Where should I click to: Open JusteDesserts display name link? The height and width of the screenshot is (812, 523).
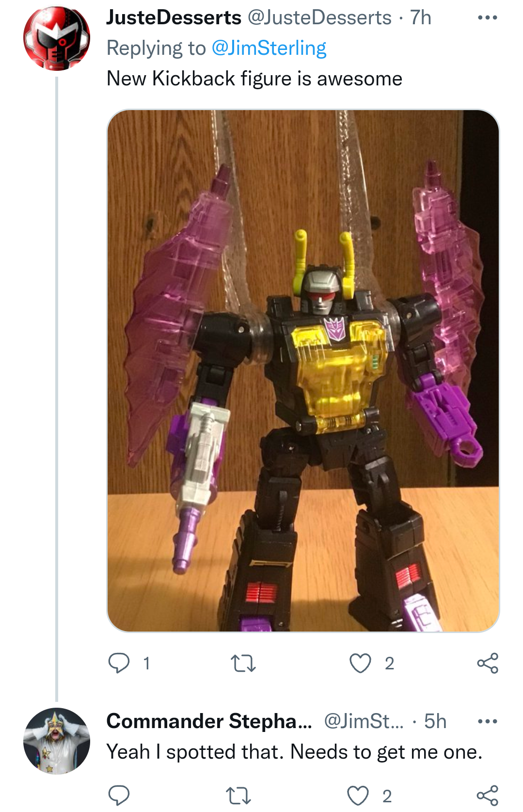tap(174, 17)
